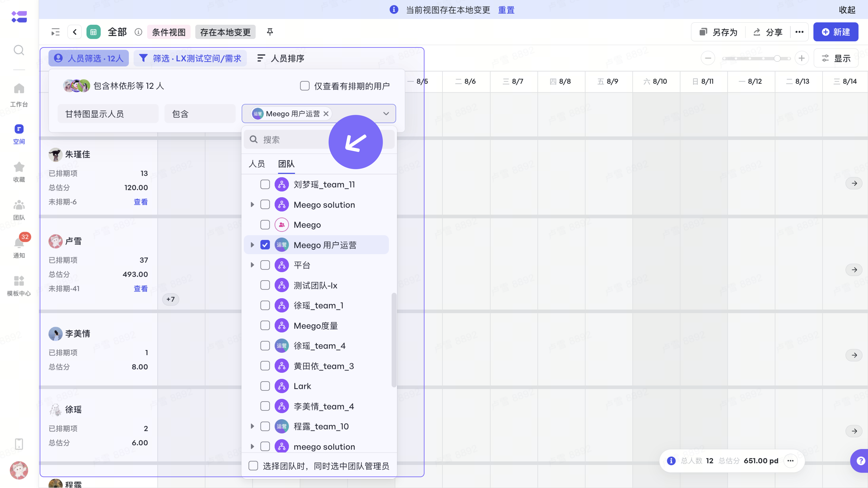Click the 条件视图 tag
Image resolution: width=868 pixels, height=488 pixels.
[x=169, y=32]
